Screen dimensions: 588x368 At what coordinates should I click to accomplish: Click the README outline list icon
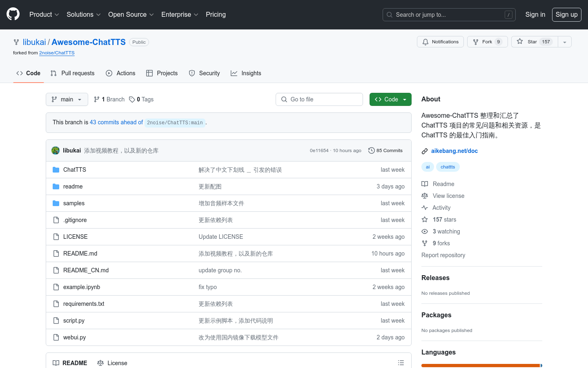[x=401, y=363]
